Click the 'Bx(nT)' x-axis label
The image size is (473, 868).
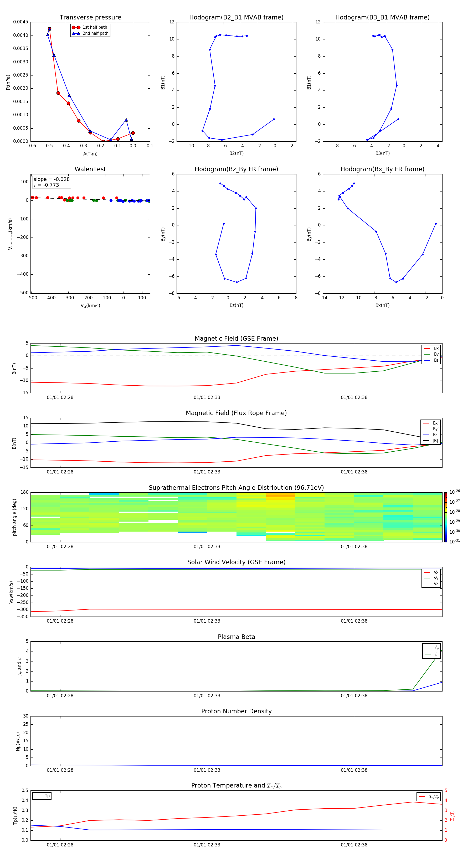tap(382, 305)
